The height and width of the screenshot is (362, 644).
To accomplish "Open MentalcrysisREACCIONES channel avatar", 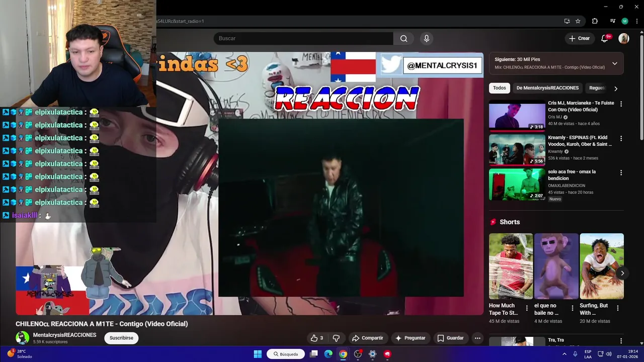I will point(22,338).
